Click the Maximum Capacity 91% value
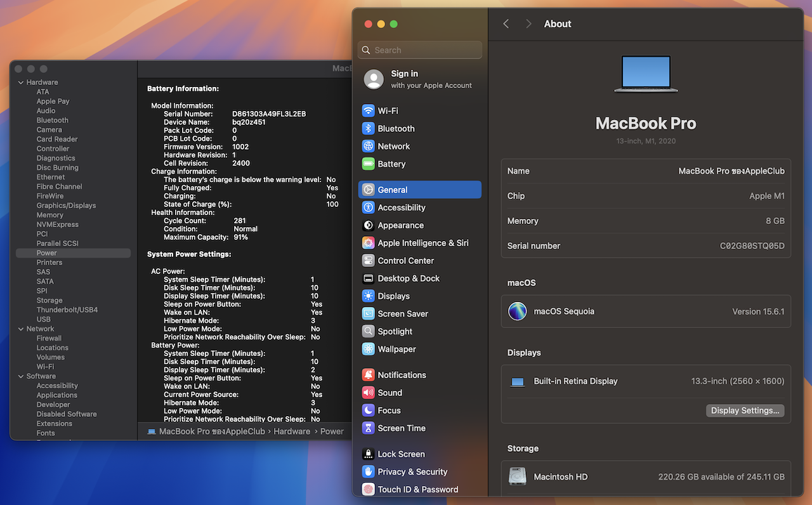812x505 pixels. click(240, 237)
